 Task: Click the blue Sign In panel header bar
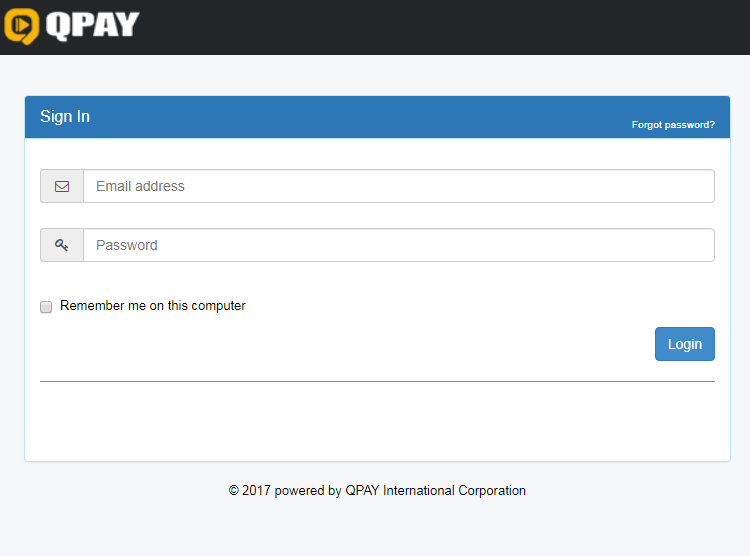[x=350, y=117]
